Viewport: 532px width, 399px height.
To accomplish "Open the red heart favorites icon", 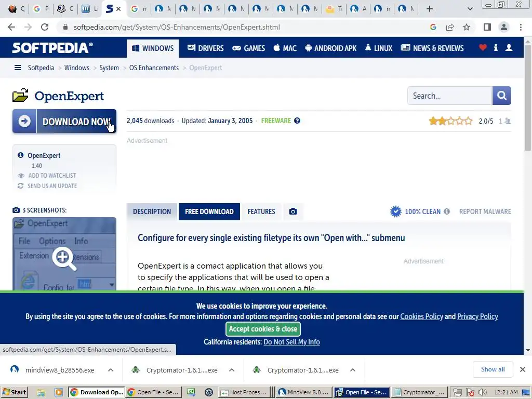I will (483, 47).
